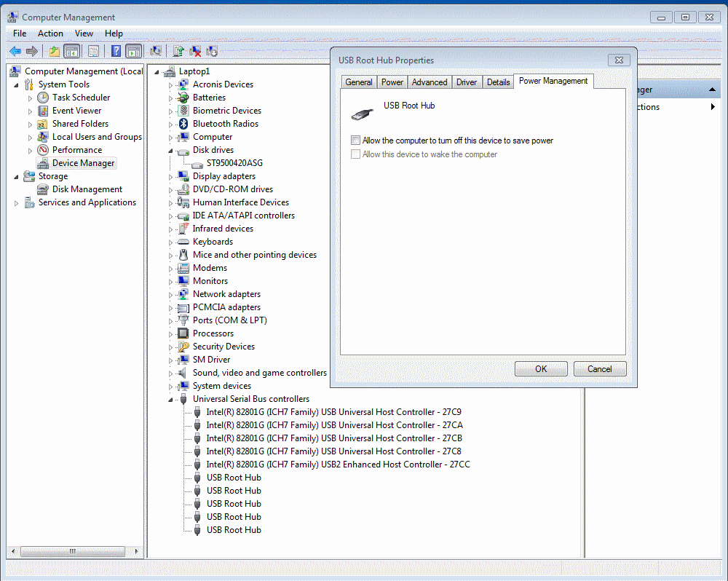Click the Disable device toolbar icon
This screenshot has height=581, width=728.
coord(212,51)
